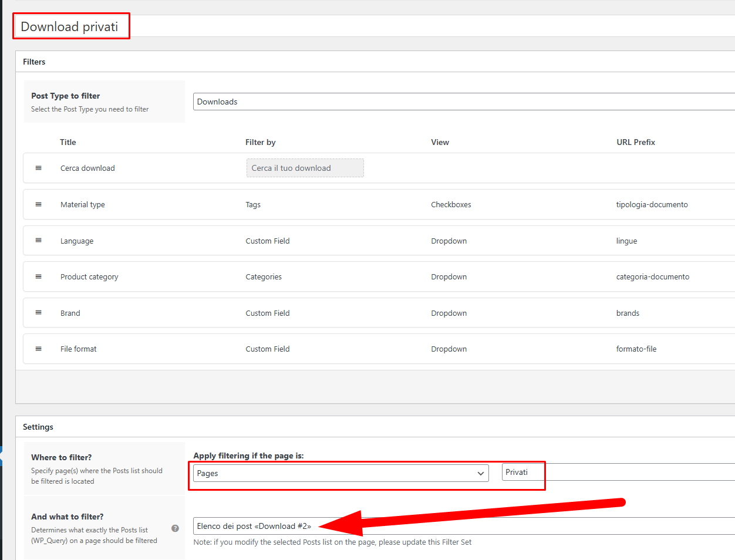Click the formato-file URL prefix
This screenshot has width=735, height=560.
(x=636, y=349)
